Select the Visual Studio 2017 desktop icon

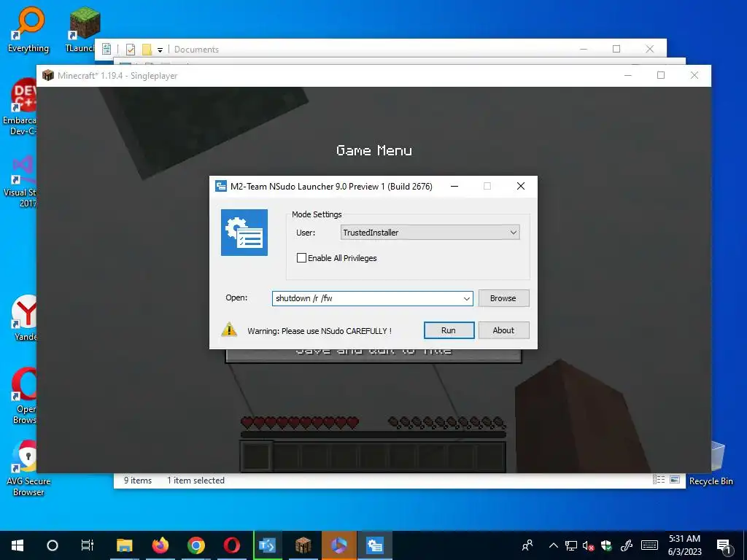coord(20,181)
